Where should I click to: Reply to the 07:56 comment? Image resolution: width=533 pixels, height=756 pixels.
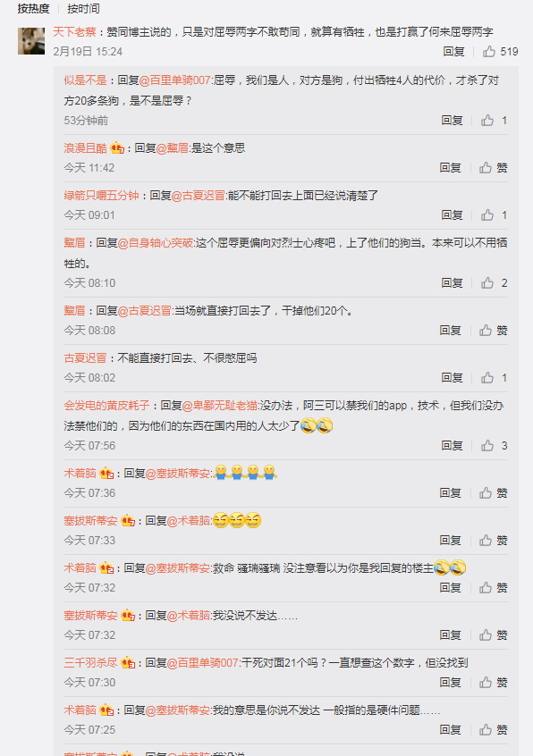(x=452, y=445)
